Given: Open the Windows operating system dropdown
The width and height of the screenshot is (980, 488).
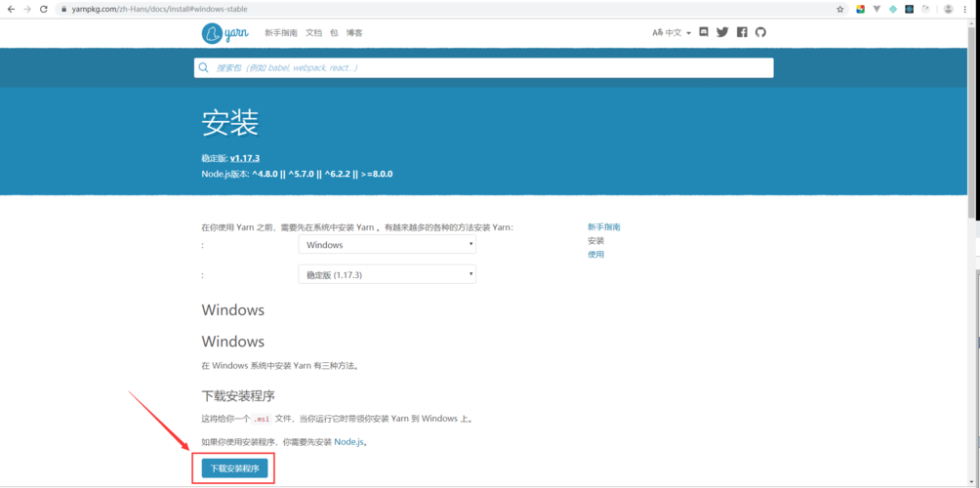Looking at the screenshot, I should [x=387, y=245].
